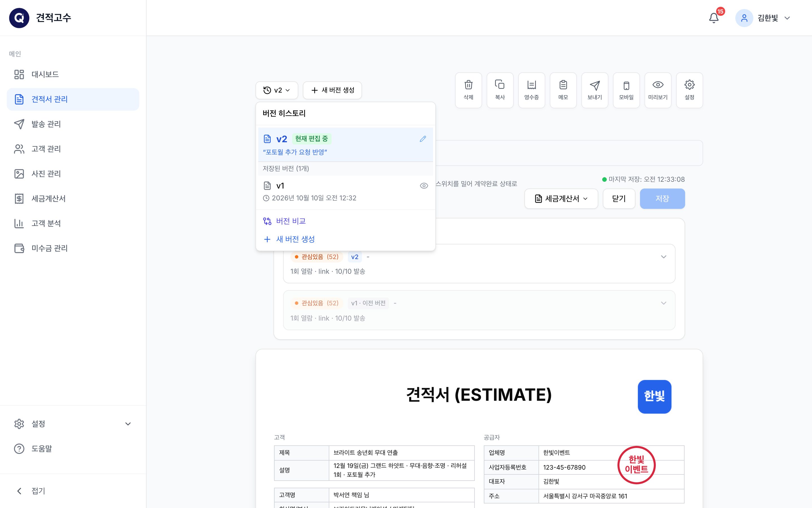Open 도움말 help item
Image resolution: width=812 pixels, height=508 pixels.
point(73,448)
